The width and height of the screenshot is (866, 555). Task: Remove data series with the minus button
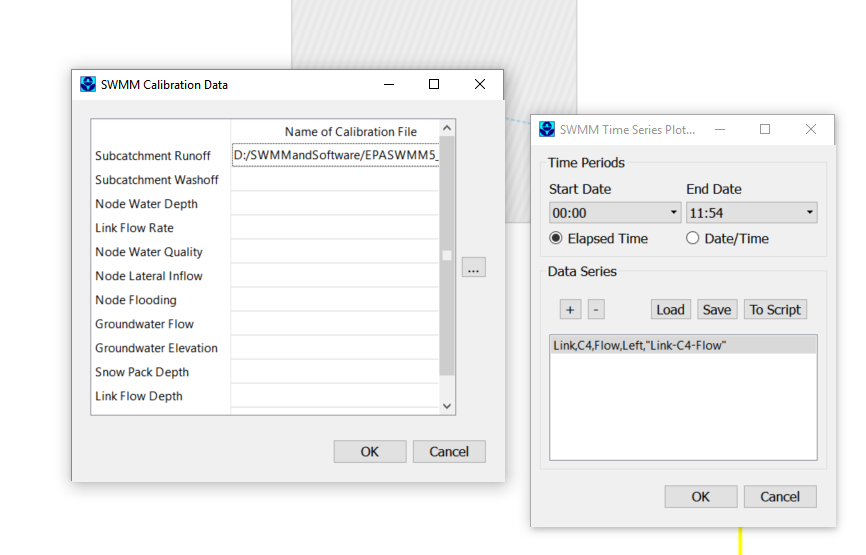(596, 309)
